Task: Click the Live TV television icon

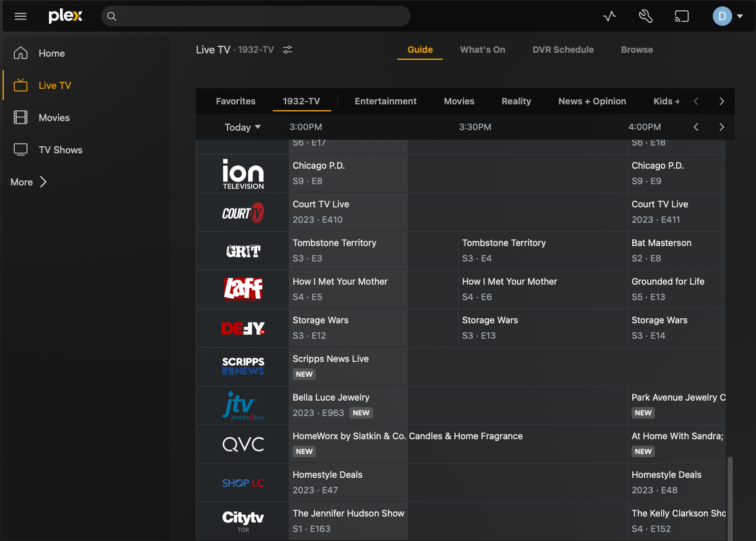Action: (x=21, y=85)
